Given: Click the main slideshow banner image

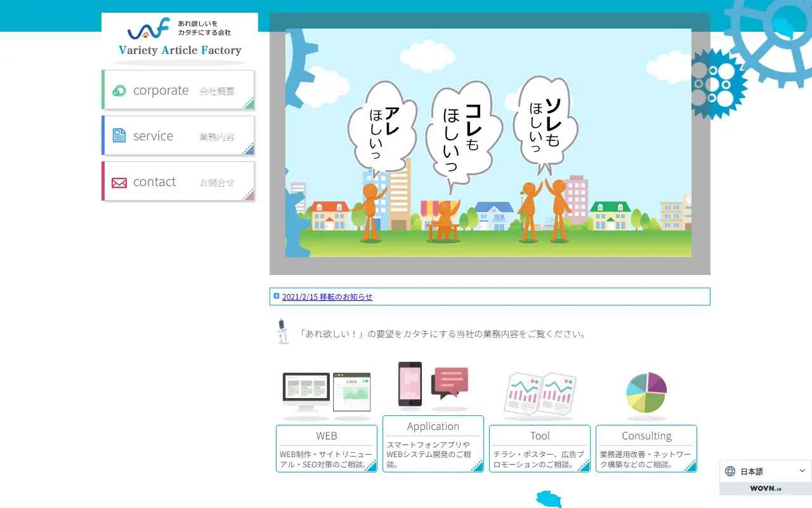Looking at the screenshot, I should pos(488,143).
